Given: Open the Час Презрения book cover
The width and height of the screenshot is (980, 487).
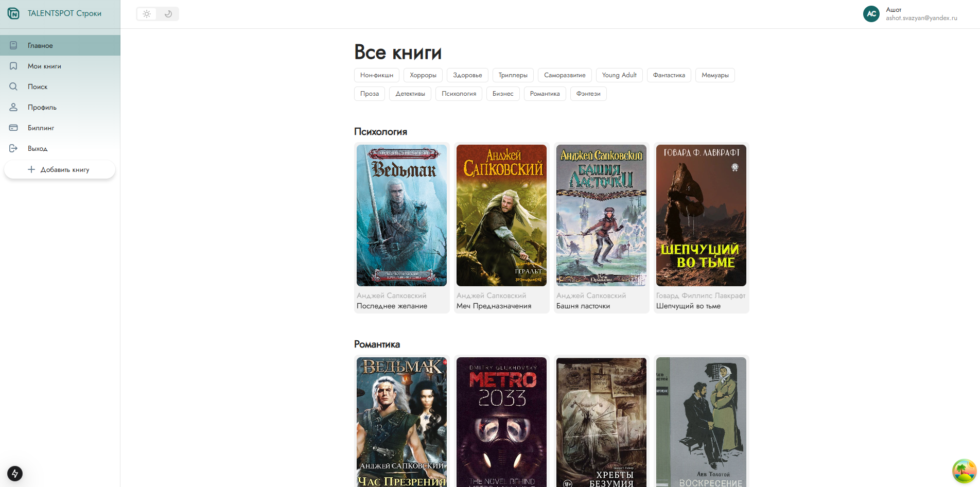Looking at the screenshot, I should point(401,422).
